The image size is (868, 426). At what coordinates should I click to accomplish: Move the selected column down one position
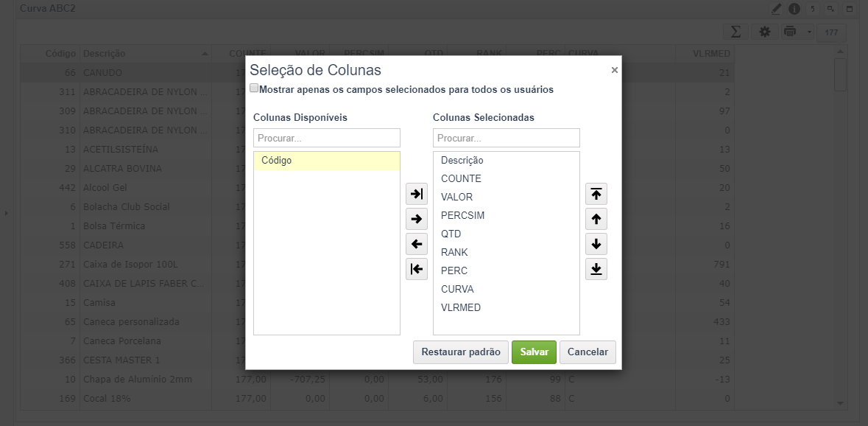coord(596,244)
